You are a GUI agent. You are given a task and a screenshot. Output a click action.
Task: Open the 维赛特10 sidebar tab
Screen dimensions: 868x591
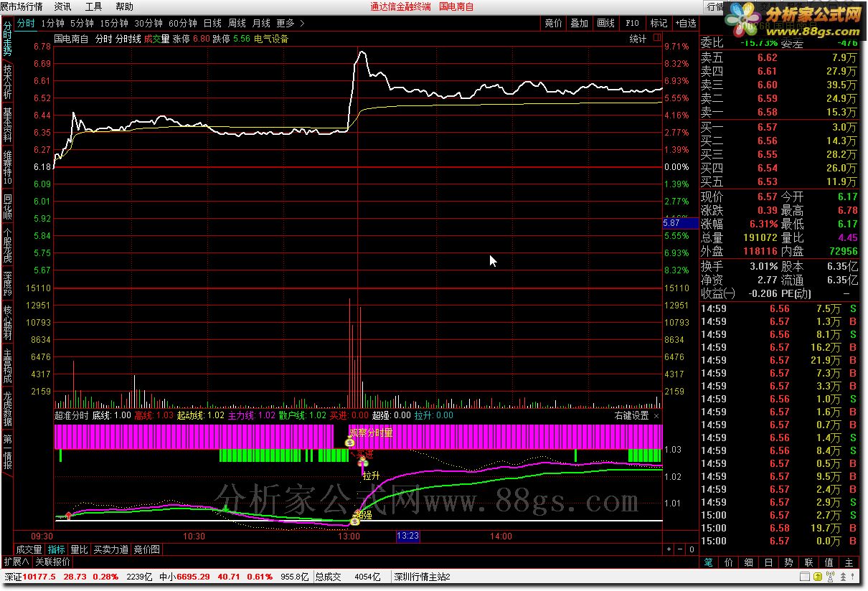coord(7,167)
